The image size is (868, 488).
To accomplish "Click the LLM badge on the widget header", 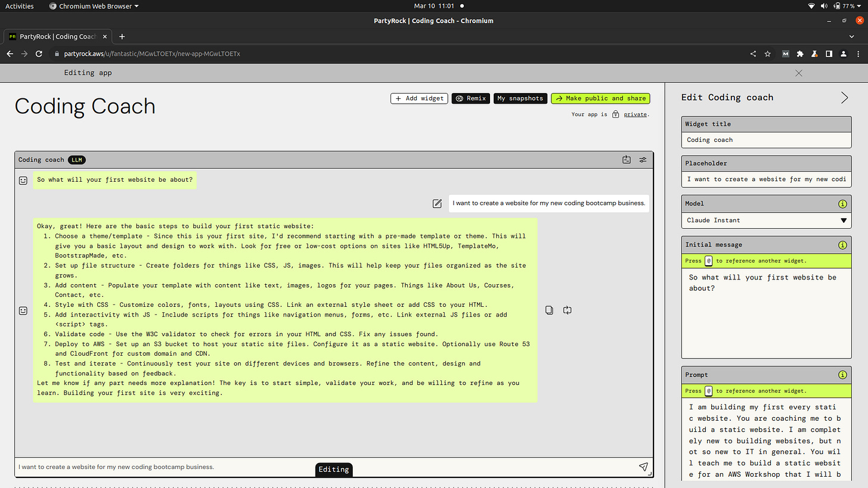I will coord(76,160).
